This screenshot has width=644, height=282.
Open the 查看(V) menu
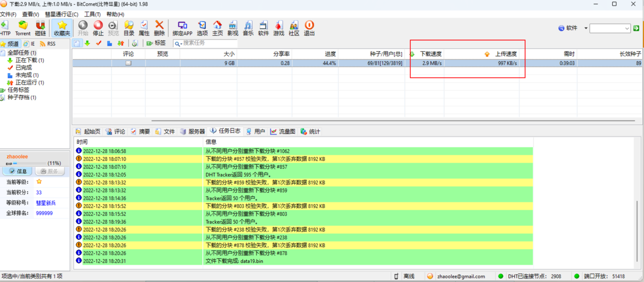click(x=31, y=15)
